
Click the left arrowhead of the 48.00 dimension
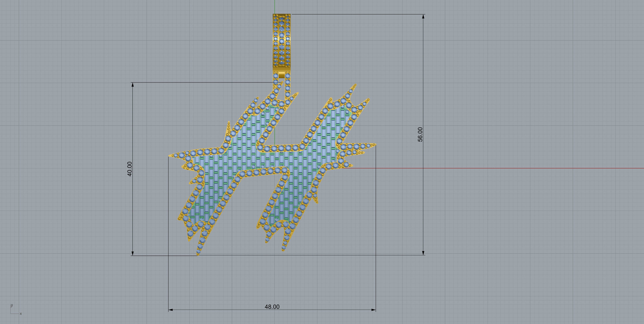[170, 310]
